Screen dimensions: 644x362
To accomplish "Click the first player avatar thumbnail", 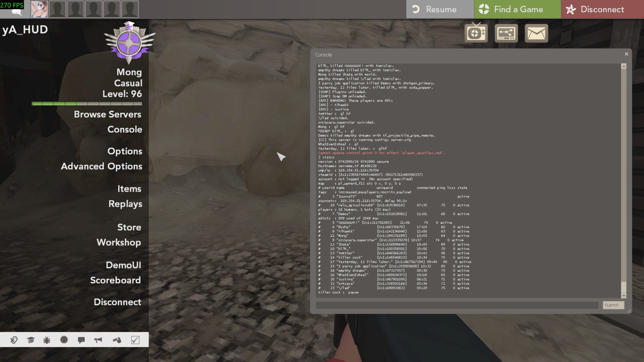I will click(39, 9).
